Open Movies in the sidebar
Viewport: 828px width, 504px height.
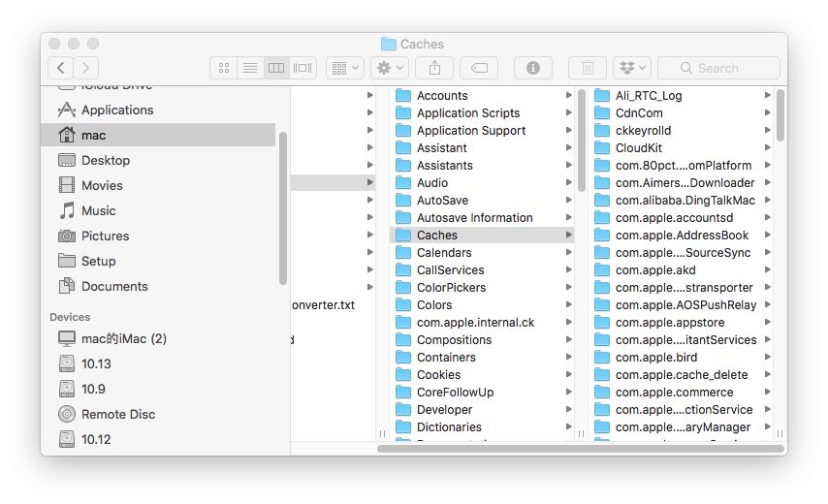(x=158, y=186)
